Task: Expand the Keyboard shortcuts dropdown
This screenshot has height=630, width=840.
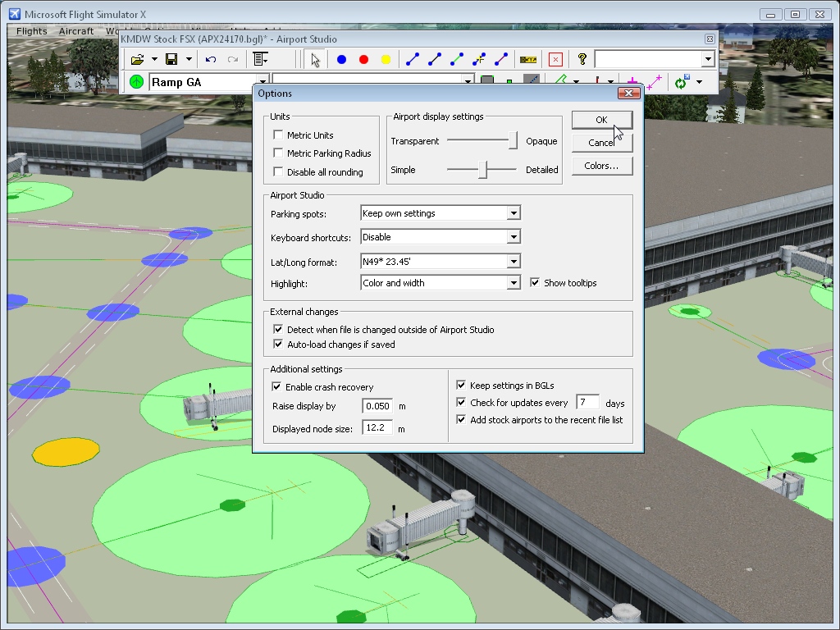Action: click(513, 237)
